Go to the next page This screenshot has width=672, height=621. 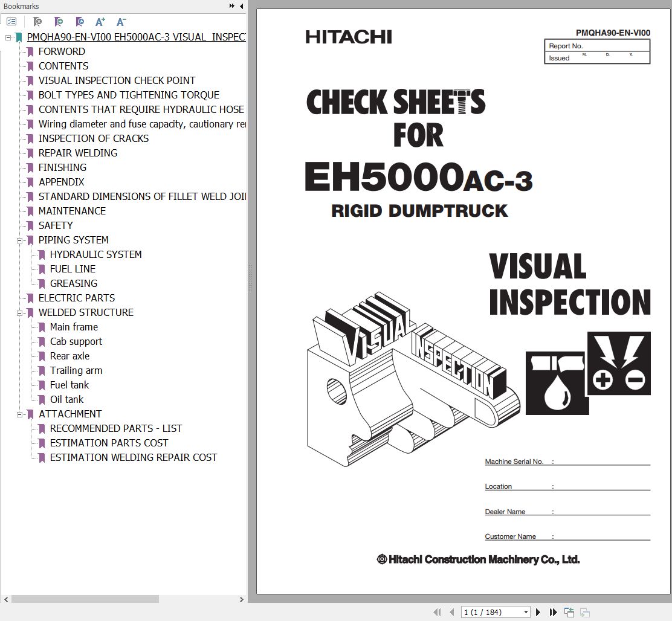538,612
